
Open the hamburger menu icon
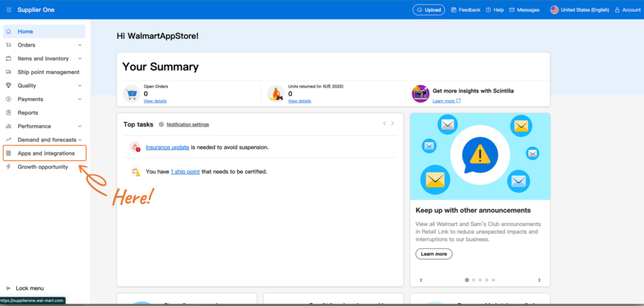click(x=9, y=10)
